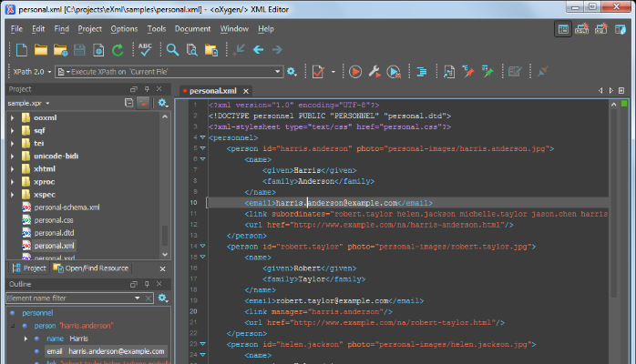Collapse all in Project panel icon

click(x=128, y=103)
